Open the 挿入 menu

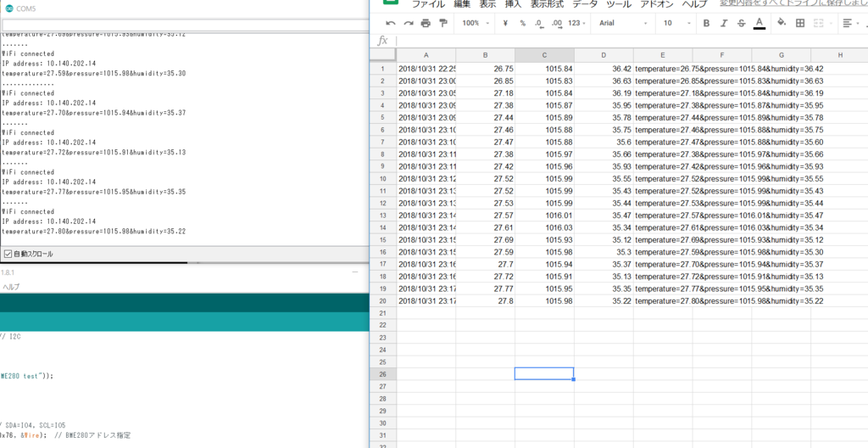click(x=513, y=4)
